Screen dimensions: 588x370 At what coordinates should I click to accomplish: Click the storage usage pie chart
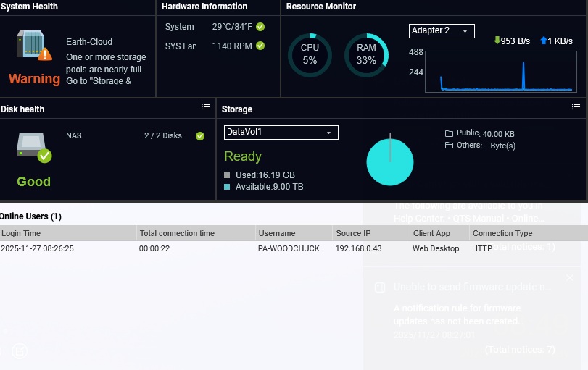390,161
